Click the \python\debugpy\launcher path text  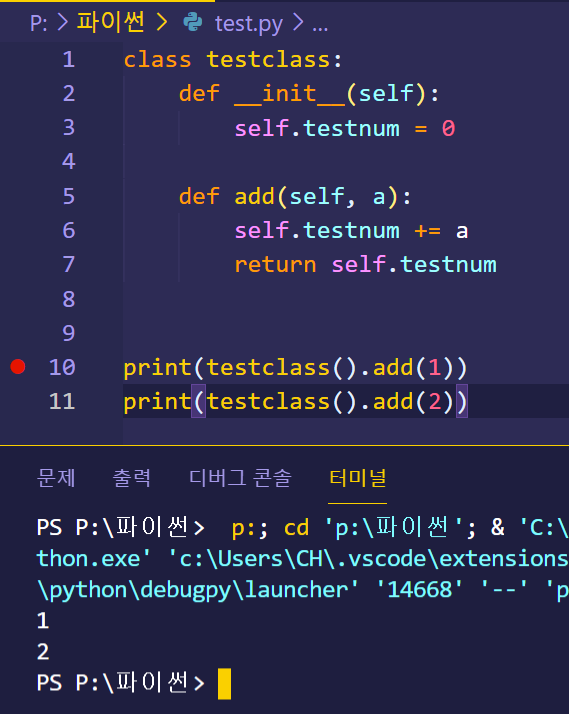point(198,590)
